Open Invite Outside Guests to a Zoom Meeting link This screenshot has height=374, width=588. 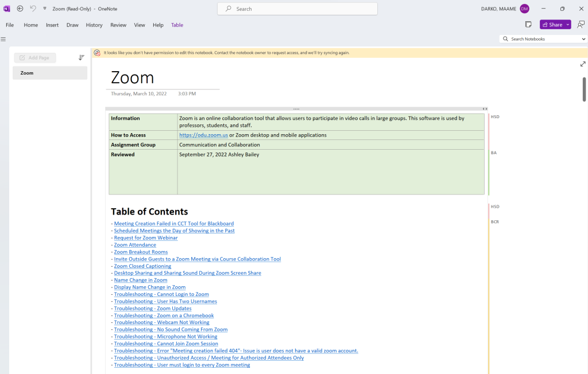click(198, 259)
